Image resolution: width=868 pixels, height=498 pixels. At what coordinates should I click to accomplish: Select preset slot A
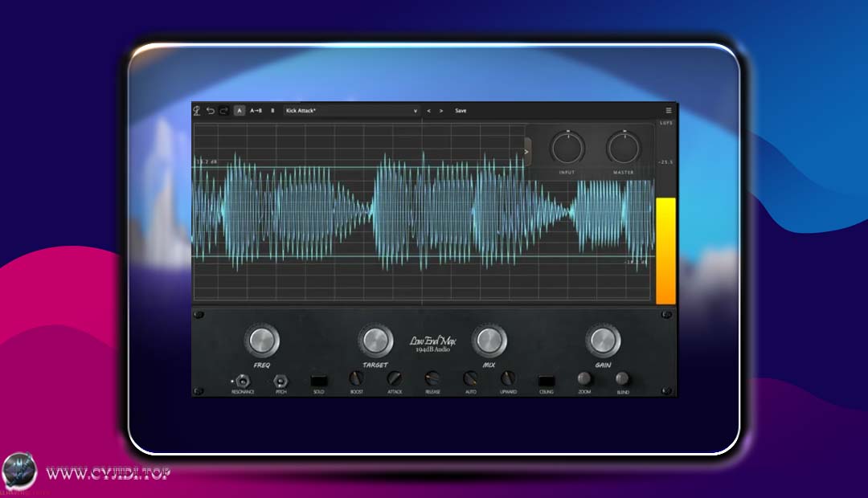coord(240,111)
